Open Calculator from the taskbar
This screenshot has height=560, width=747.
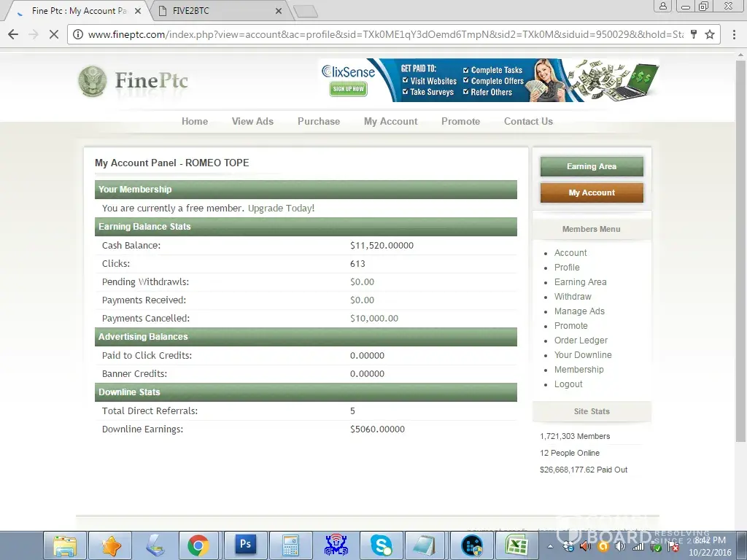click(290, 545)
